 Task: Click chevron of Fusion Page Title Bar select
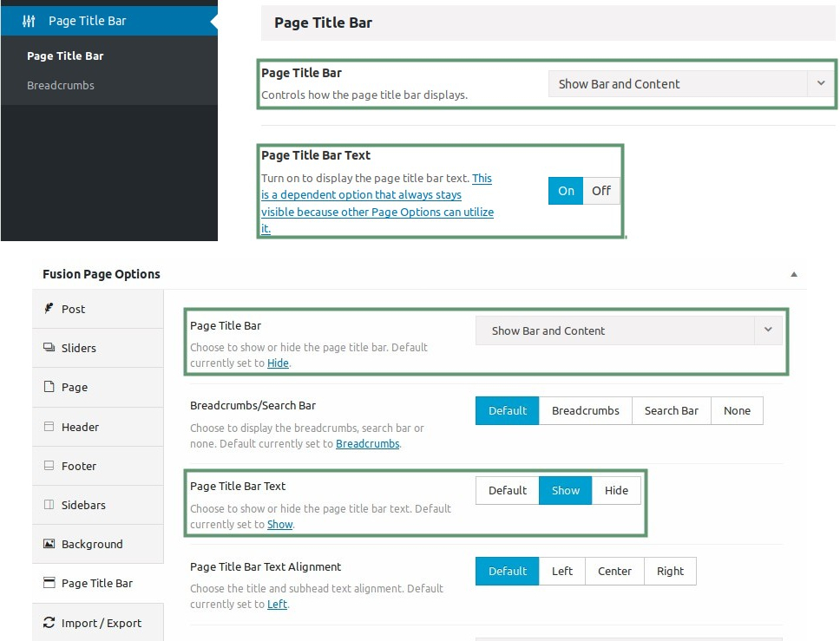pos(768,330)
